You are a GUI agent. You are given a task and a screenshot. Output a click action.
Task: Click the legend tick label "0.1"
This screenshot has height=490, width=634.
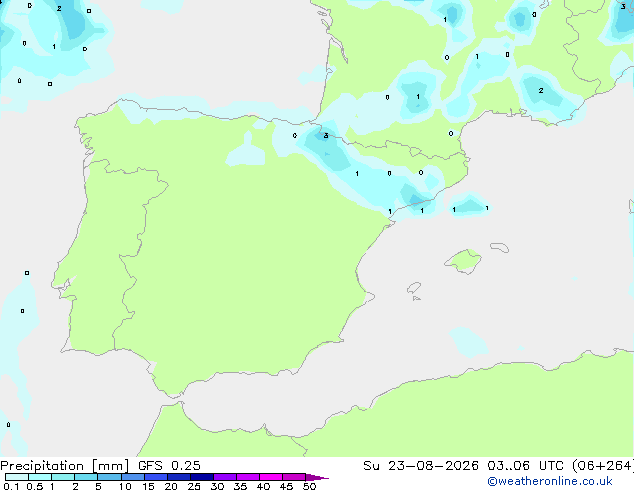tap(11, 486)
